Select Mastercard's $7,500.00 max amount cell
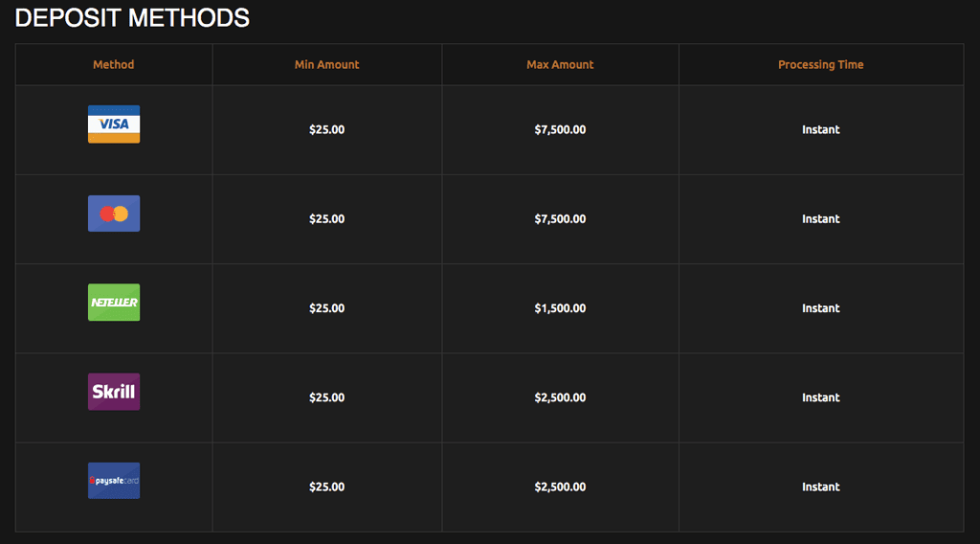Image resolution: width=980 pixels, height=544 pixels. coord(560,219)
